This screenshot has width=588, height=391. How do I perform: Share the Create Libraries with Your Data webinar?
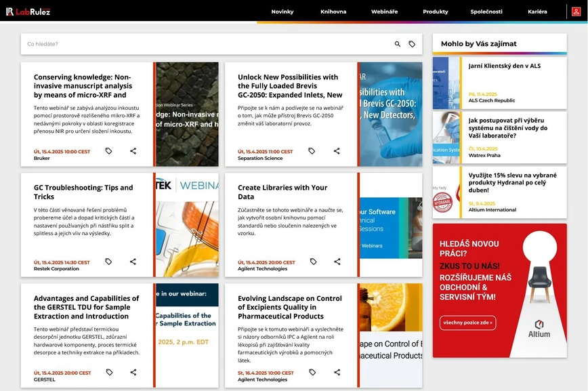click(337, 262)
